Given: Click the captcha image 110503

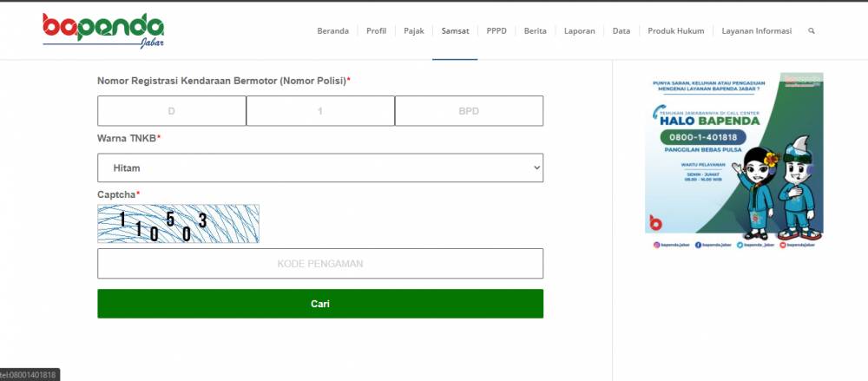Looking at the screenshot, I should point(178,224).
